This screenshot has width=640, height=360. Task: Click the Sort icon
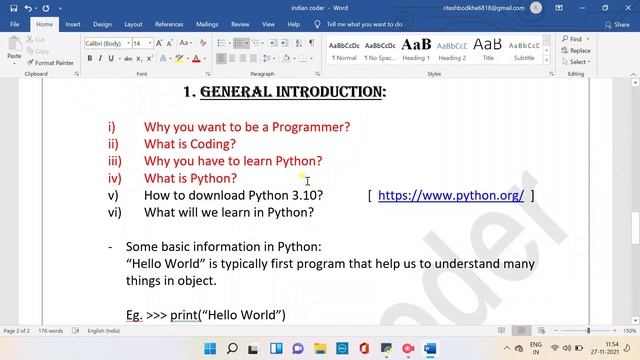299,43
